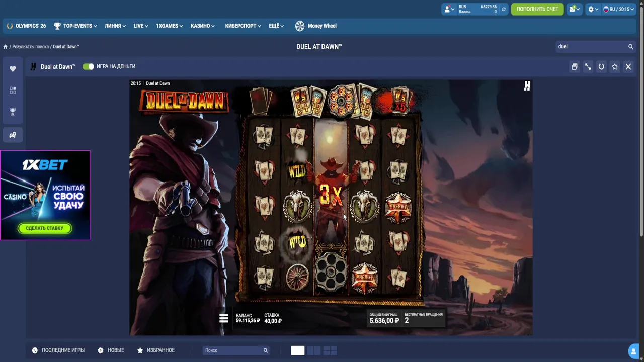Open the 1XGAMES menu

(169, 26)
